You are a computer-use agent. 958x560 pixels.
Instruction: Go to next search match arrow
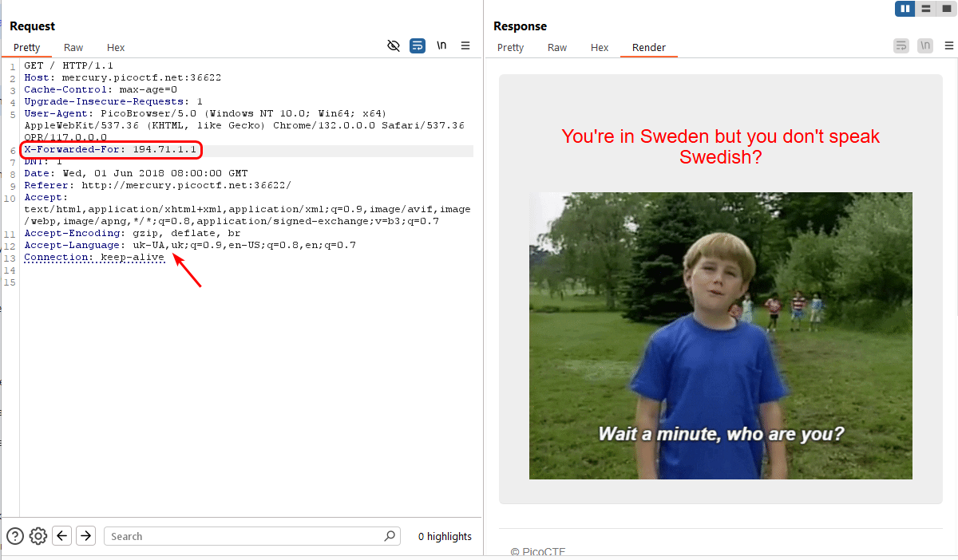coord(85,536)
